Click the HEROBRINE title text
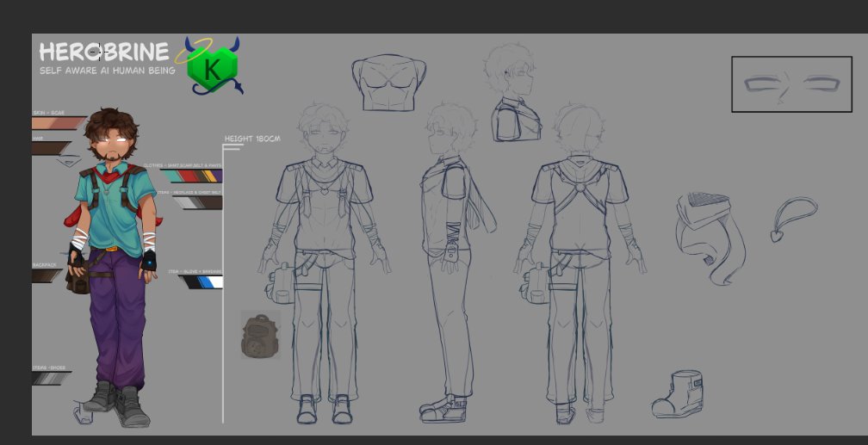 coord(104,52)
